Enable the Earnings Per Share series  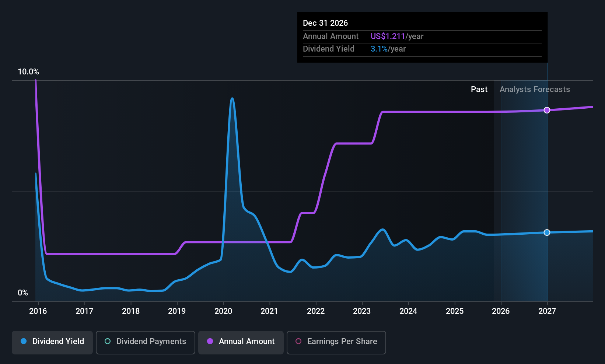pos(336,342)
